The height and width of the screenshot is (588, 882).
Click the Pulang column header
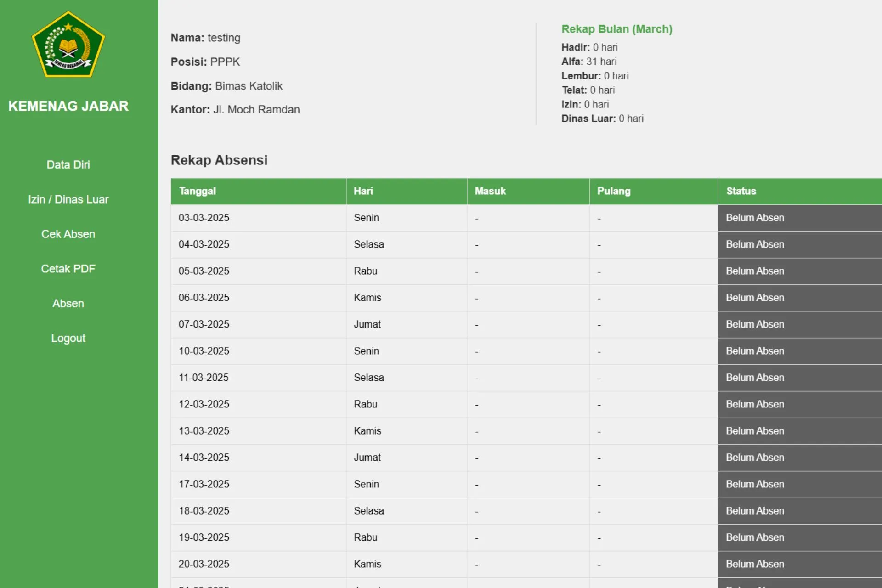pyautogui.click(x=614, y=191)
